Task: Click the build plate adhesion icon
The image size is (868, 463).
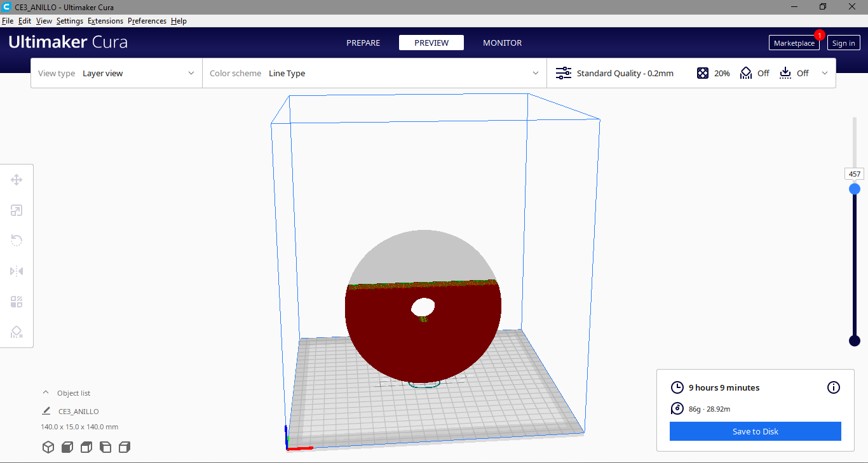Action: click(x=785, y=73)
